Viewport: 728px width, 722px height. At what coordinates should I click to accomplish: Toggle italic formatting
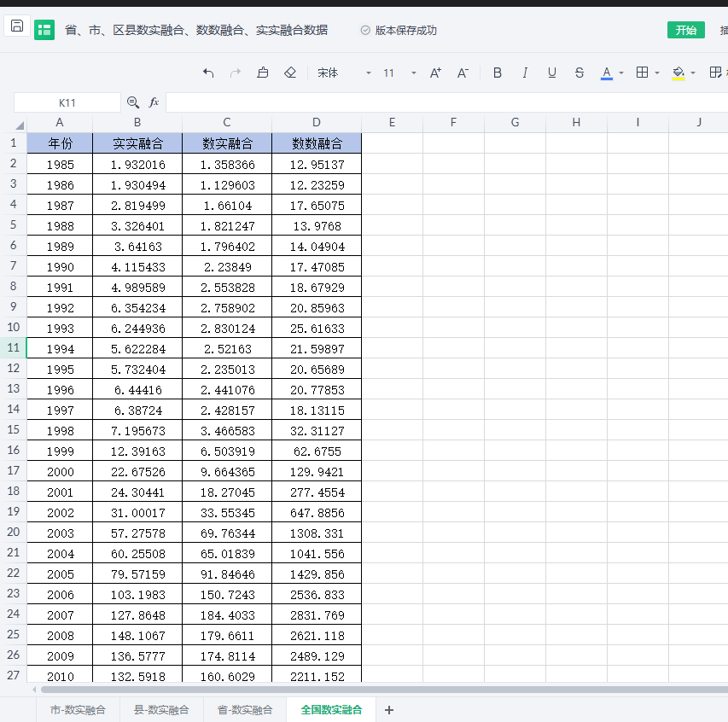[525, 73]
